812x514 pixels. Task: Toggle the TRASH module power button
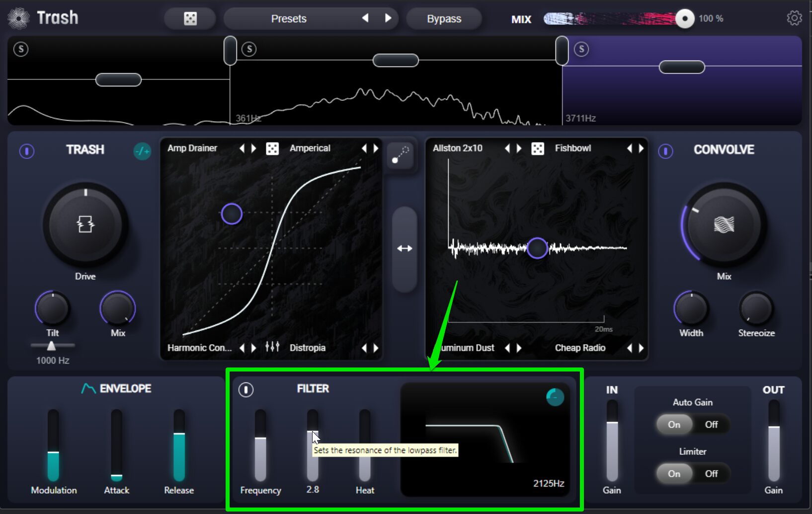(x=27, y=151)
